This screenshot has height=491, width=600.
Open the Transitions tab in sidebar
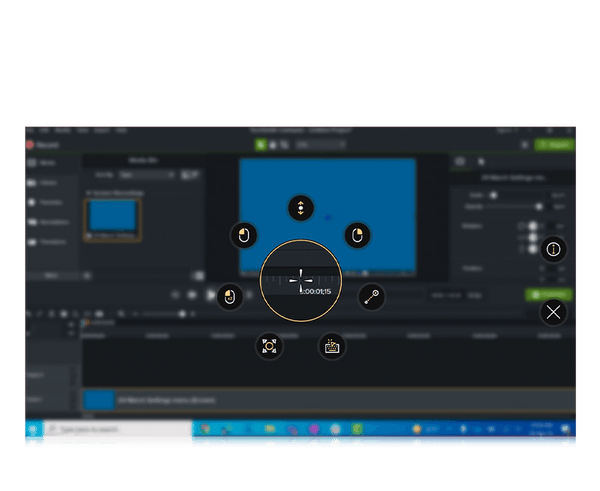50,242
